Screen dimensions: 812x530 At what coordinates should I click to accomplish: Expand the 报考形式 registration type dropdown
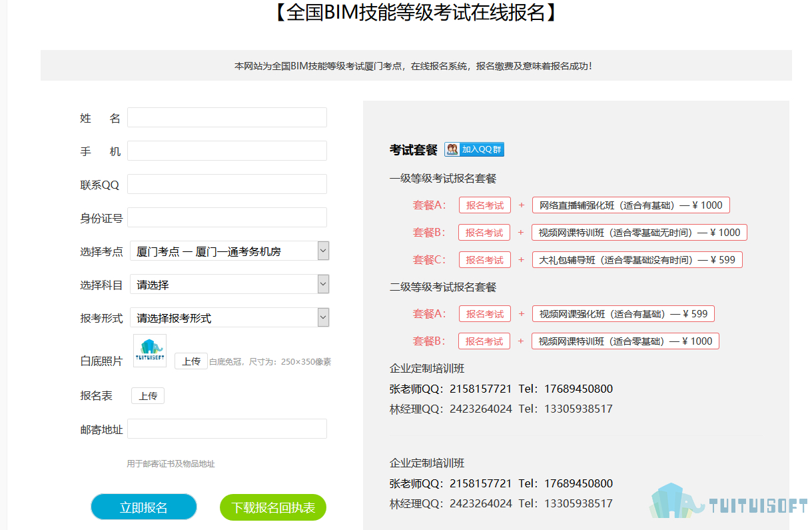pyautogui.click(x=230, y=318)
